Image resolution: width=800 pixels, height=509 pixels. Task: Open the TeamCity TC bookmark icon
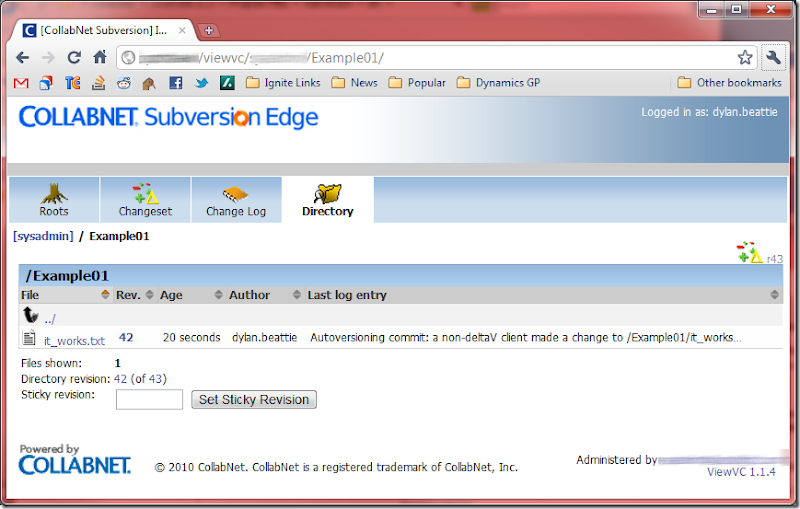coord(72,83)
